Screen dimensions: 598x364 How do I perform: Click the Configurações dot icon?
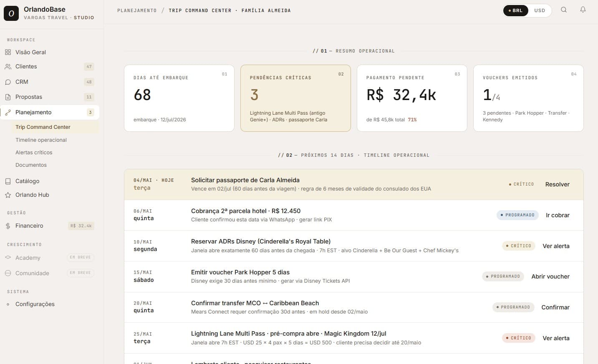click(8, 304)
